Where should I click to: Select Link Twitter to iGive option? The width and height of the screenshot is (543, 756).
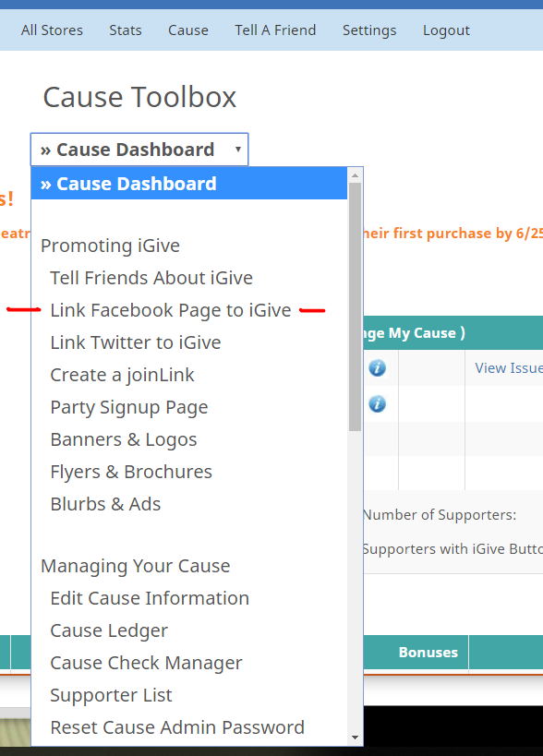point(136,342)
